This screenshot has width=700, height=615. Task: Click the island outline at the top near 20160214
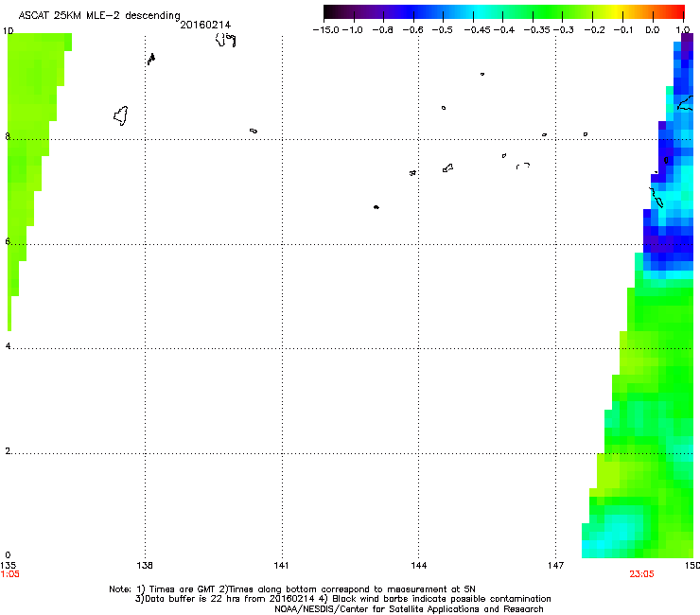pos(225,40)
